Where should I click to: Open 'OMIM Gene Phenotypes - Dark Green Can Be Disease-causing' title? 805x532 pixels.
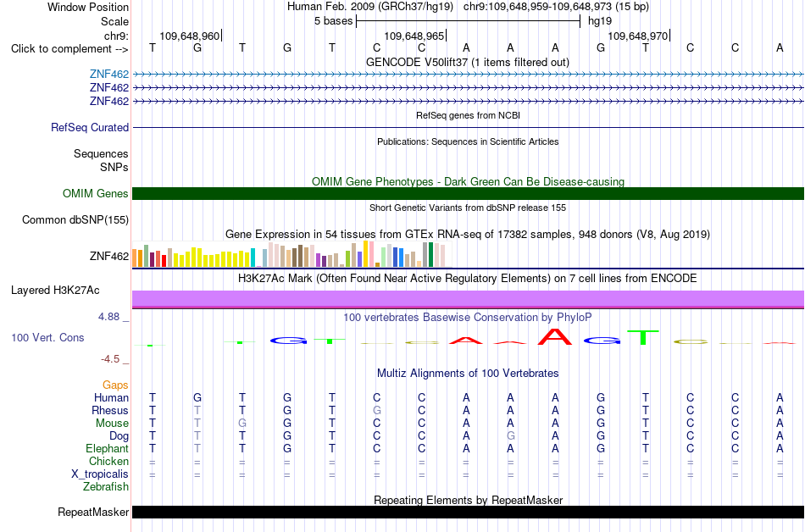(x=468, y=181)
